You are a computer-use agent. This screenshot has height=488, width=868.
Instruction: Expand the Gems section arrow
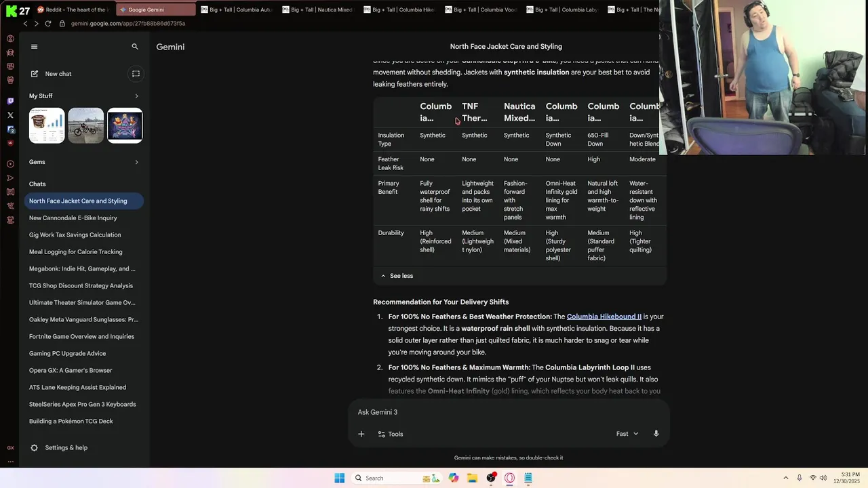click(136, 162)
